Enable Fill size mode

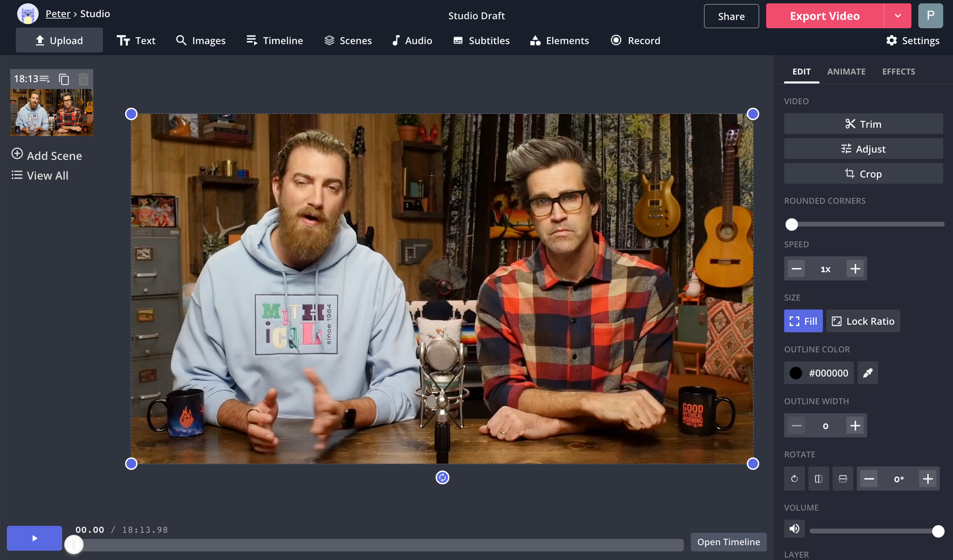click(x=803, y=321)
